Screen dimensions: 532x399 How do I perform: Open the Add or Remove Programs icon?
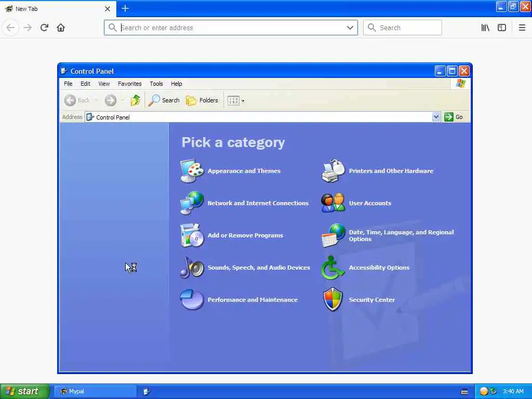[x=192, y=235]
